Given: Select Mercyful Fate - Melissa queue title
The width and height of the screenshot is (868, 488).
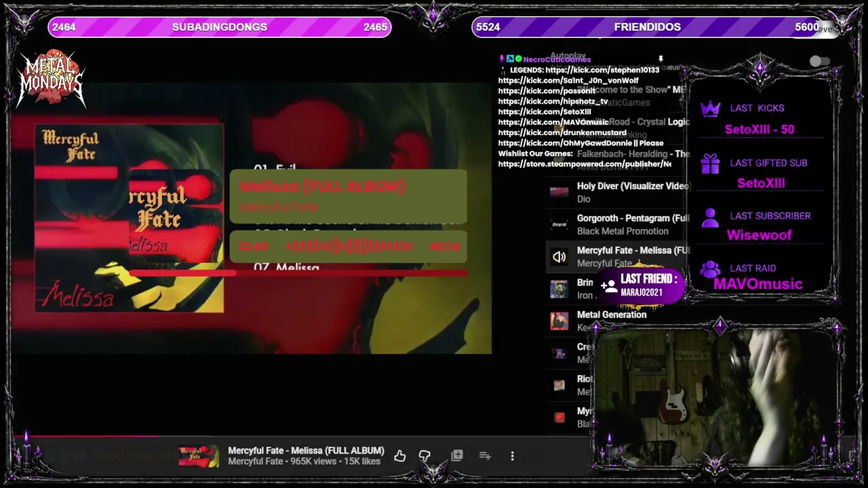Looking at the screenshot, I should click(633, 250).
